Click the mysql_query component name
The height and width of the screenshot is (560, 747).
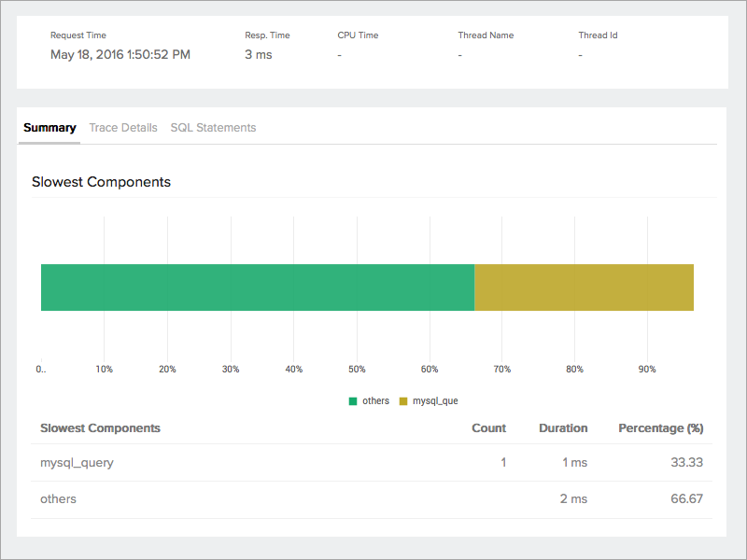76,462
